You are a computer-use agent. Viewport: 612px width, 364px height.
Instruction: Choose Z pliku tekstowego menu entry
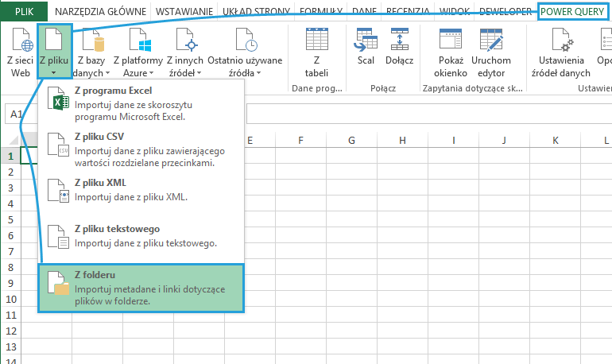(141, 236)
